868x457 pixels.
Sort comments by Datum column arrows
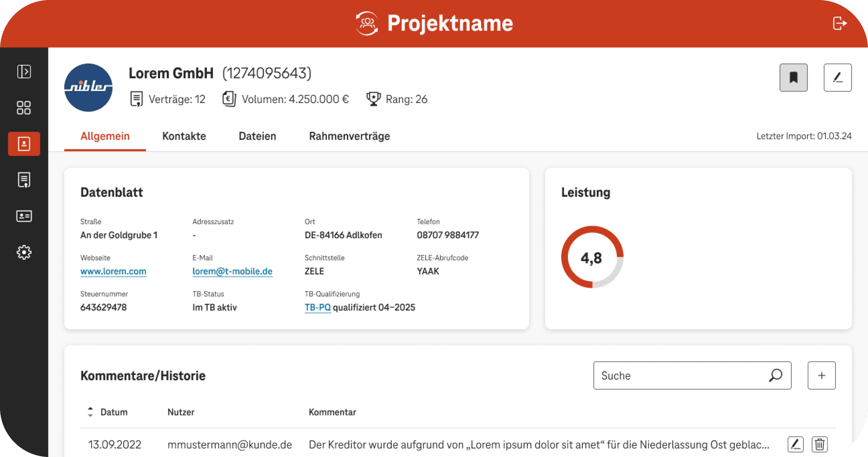coord(90,412)
